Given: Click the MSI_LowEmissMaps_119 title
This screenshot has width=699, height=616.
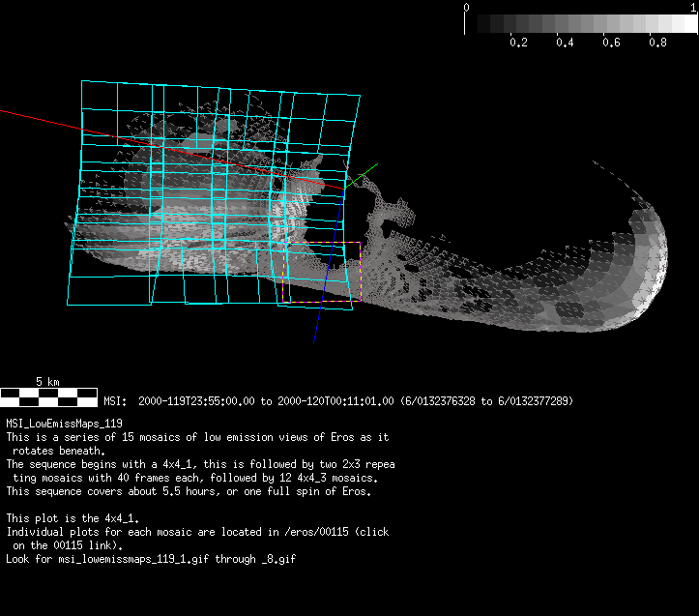Looking at the screenshot, I should point(64,424).
